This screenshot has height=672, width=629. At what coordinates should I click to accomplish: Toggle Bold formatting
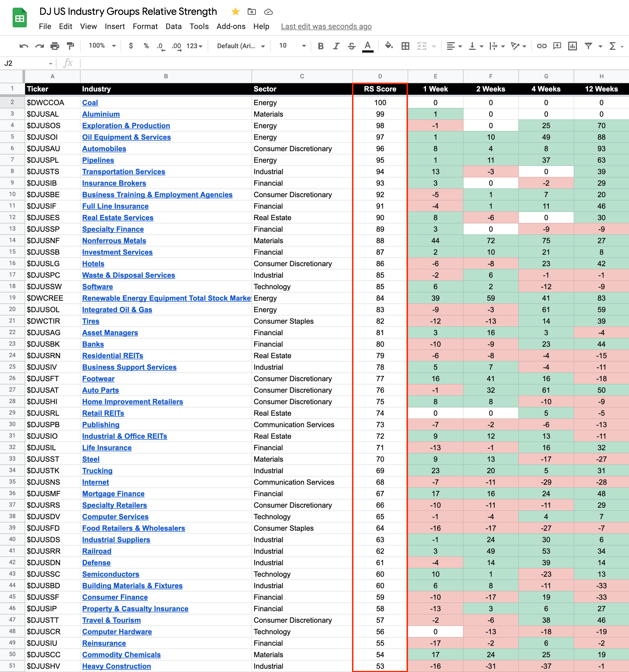[x=321, y=46]
